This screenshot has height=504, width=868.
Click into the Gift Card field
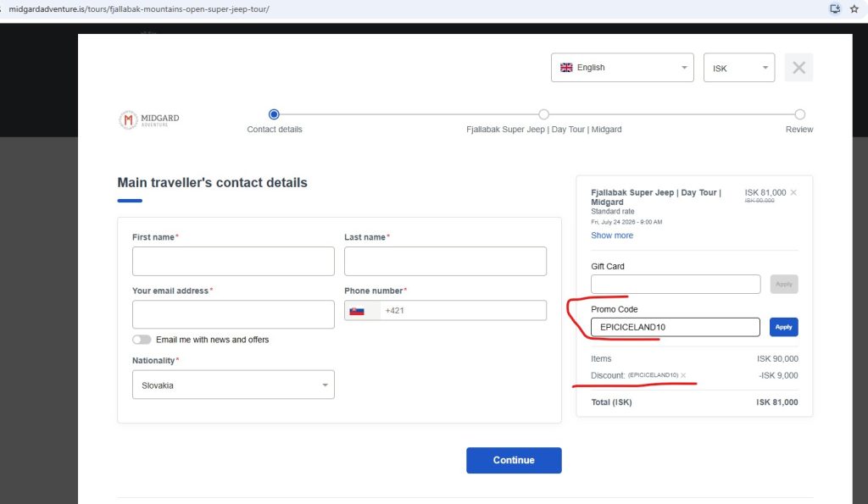pyautogui.click(x=676, y=284)
